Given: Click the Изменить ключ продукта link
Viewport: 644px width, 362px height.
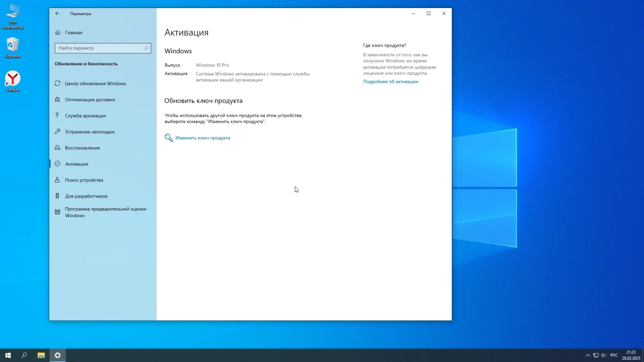Looking at the screenshot, I should pyautogui.click(x=202, y=138).
